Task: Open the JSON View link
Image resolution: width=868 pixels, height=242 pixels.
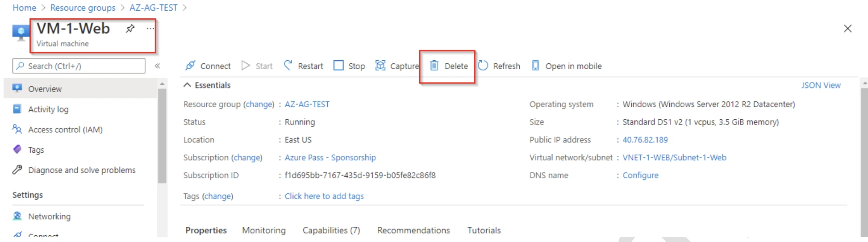Action: click(821, 85)
